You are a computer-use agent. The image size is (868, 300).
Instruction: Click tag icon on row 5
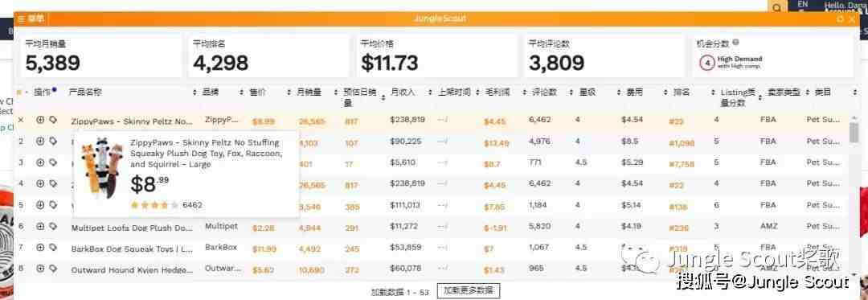coord(52,205)
